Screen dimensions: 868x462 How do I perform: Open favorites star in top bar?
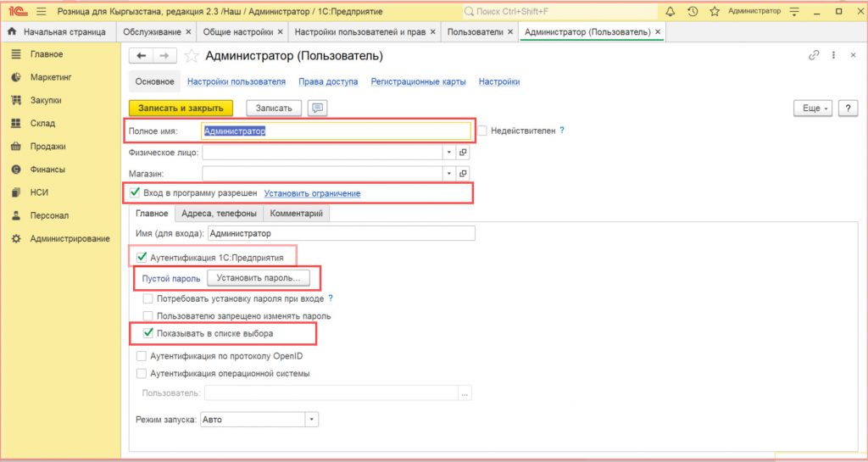click(715, 12)
